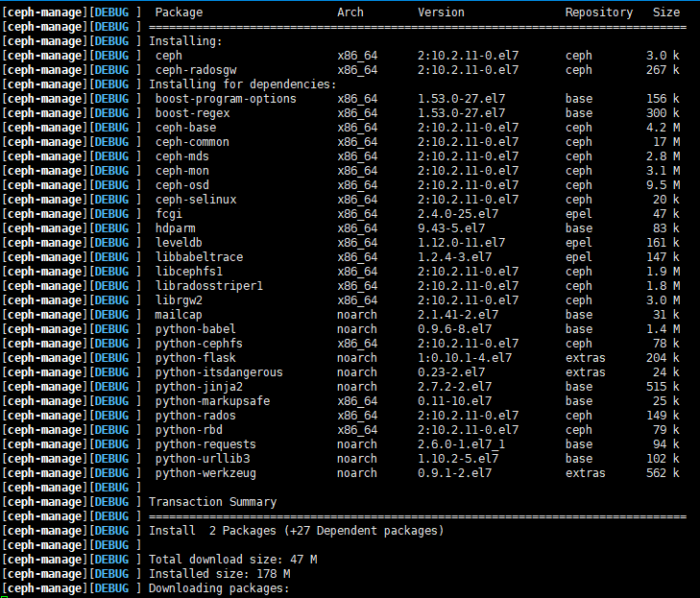
Task: Select the 'Installing:' line text
Action: point(185,41)
